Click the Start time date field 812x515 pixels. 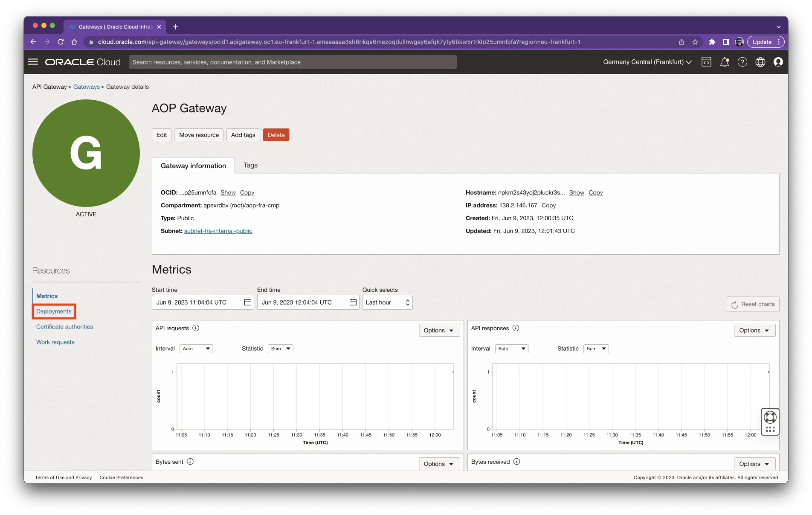coord(203,302)
